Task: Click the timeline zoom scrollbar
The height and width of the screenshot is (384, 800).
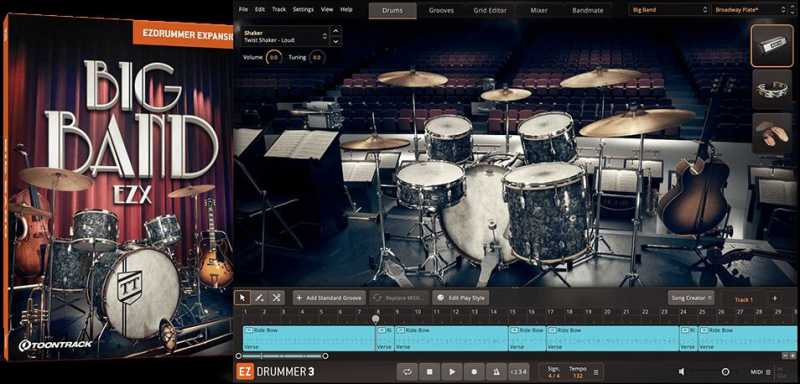Action: 281,356
